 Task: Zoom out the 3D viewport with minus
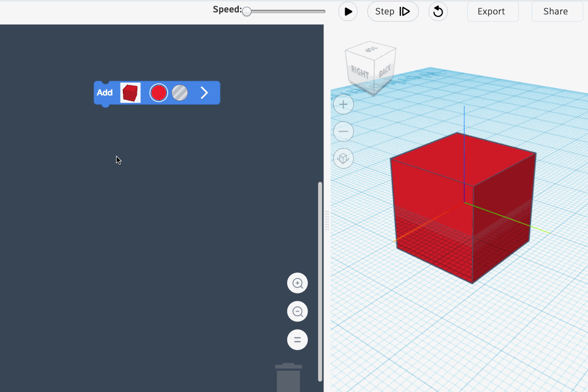pyautogui.click(x=344, y=132)
